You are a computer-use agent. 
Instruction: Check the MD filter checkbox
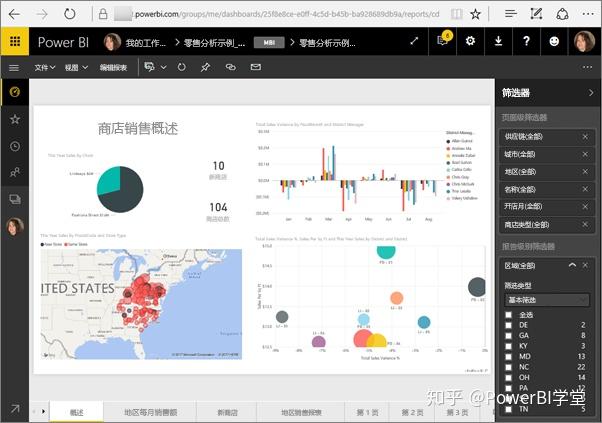(509, 357)
